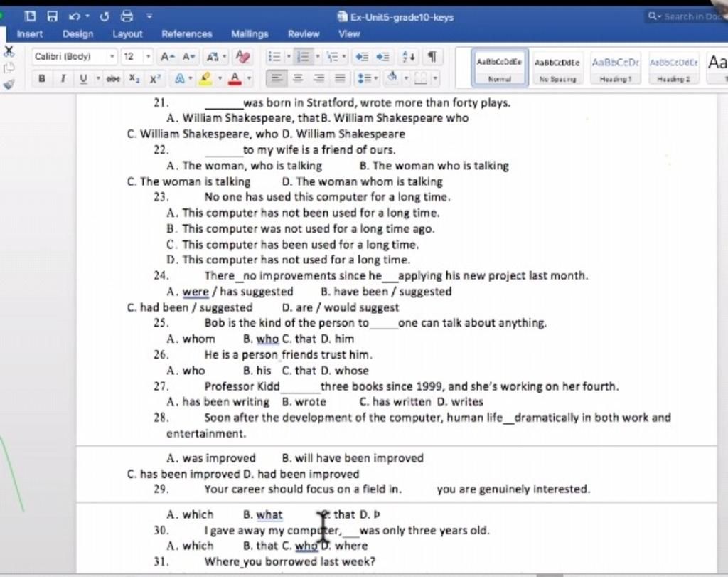
Task: Click the Borders icon
Action: [421, 78]
